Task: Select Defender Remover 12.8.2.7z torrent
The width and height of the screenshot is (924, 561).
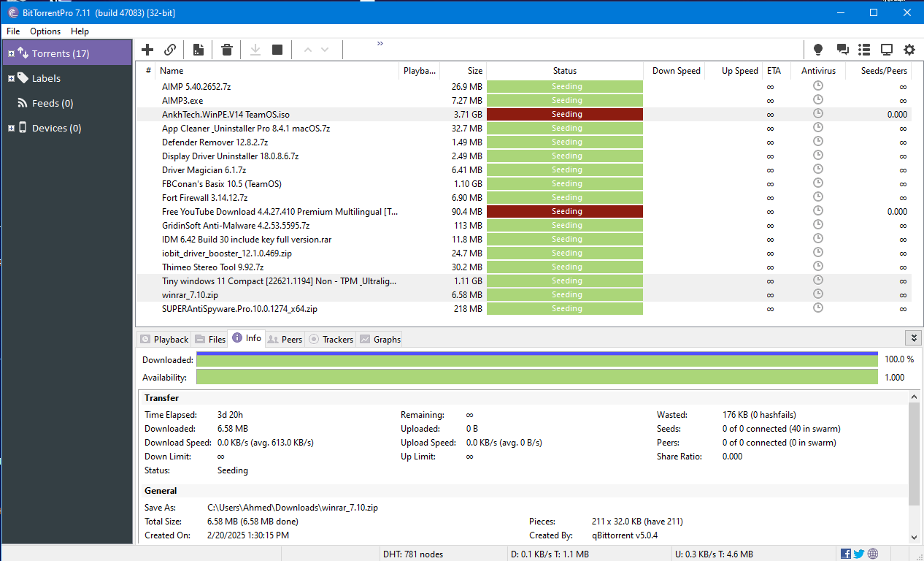Action: pos(523,142)
